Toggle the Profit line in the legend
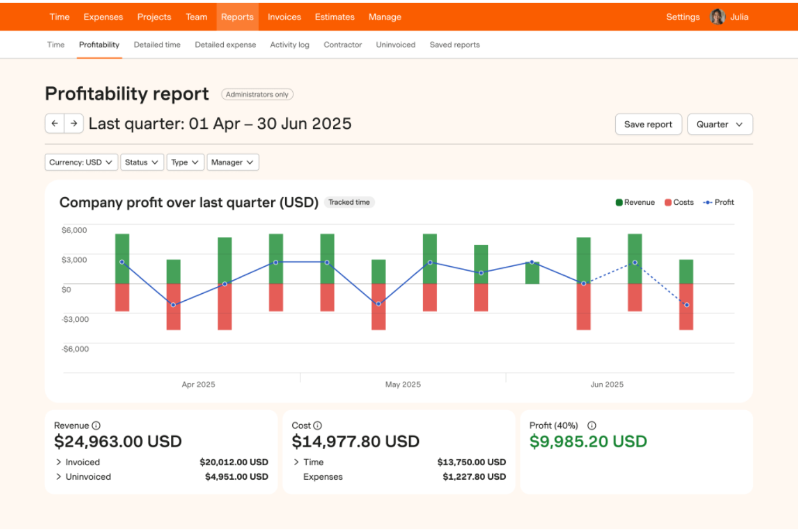The width and height of the screenshot is (798, 532). tap(718, 202)
